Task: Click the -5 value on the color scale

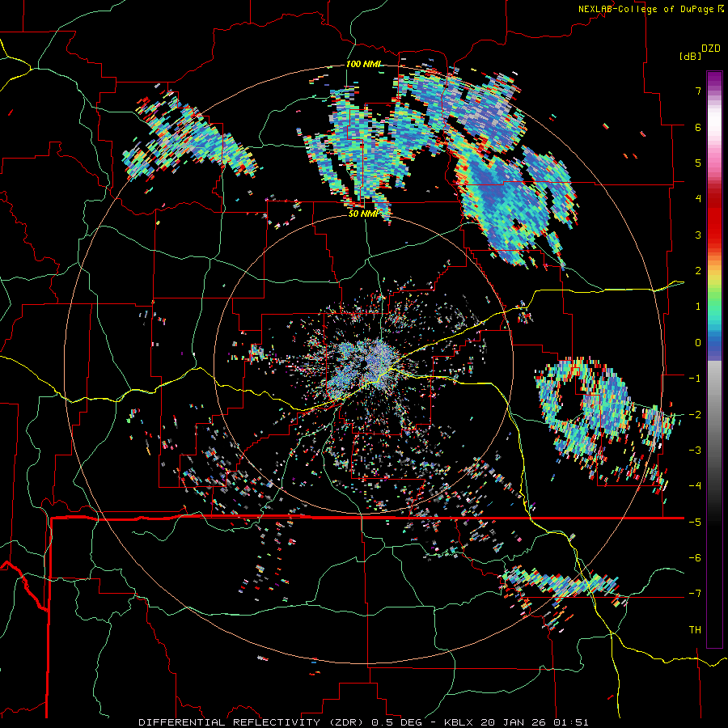Action: coord(695,523)
